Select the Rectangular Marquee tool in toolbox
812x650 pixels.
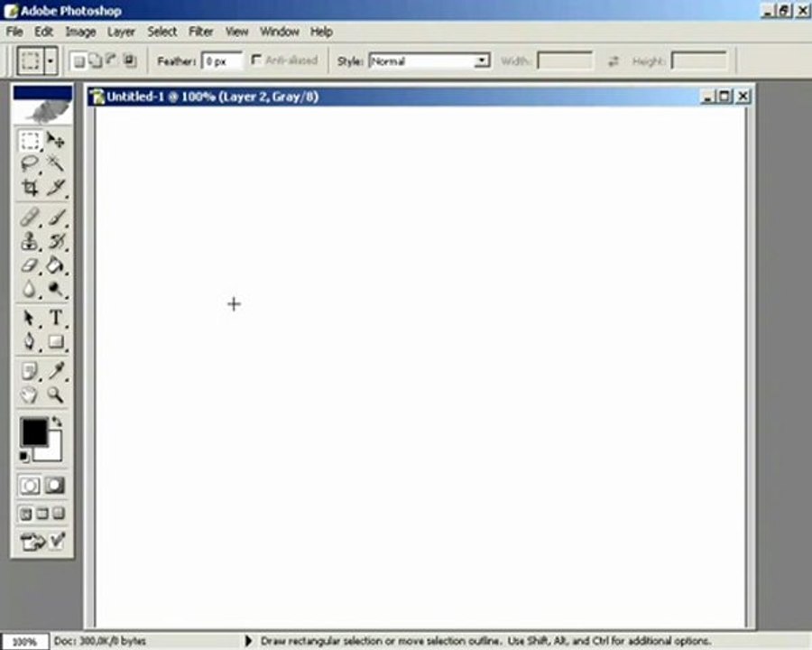click(30, 141)
